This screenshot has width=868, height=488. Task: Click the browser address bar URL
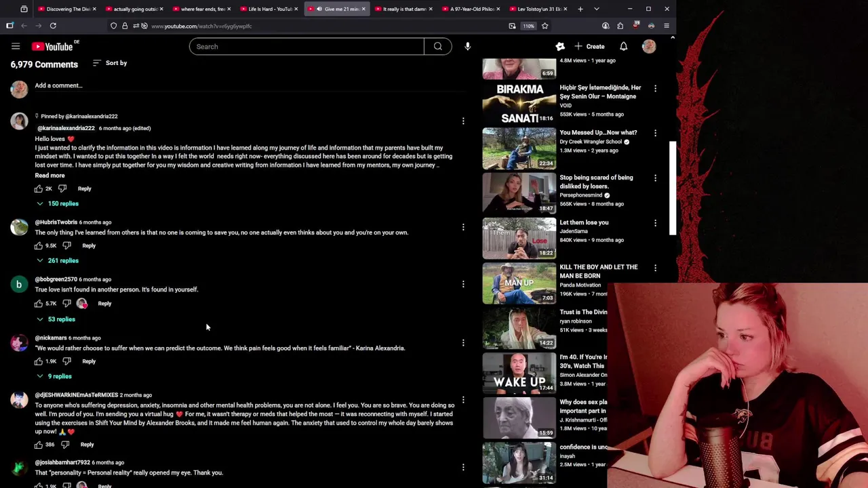(x=201, y=26)
